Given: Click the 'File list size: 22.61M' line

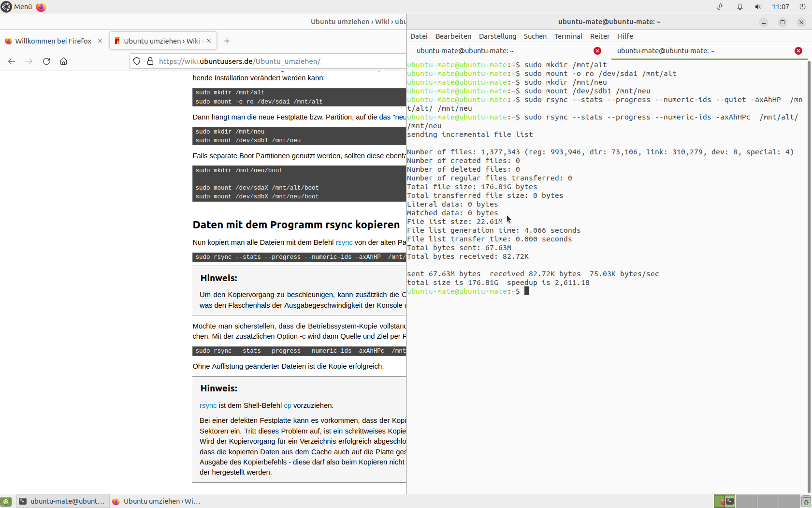Looking at the screenshot, I should (454, 222).
